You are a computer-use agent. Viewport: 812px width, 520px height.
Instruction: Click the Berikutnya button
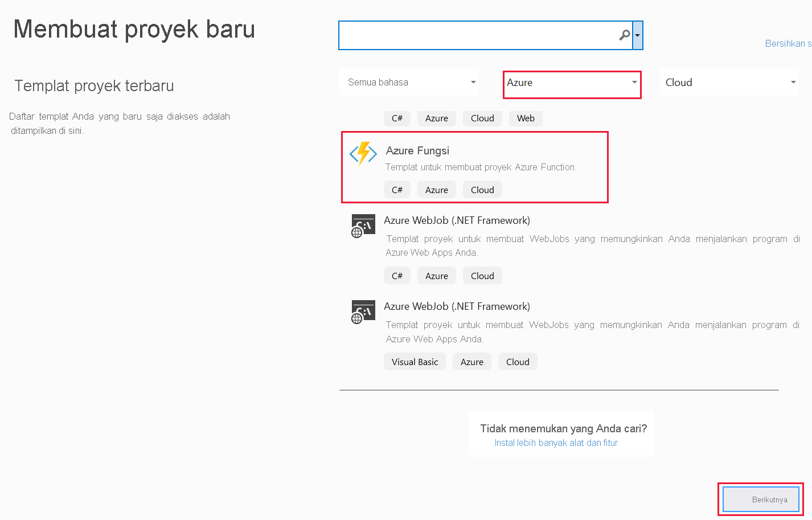[761, 499]
